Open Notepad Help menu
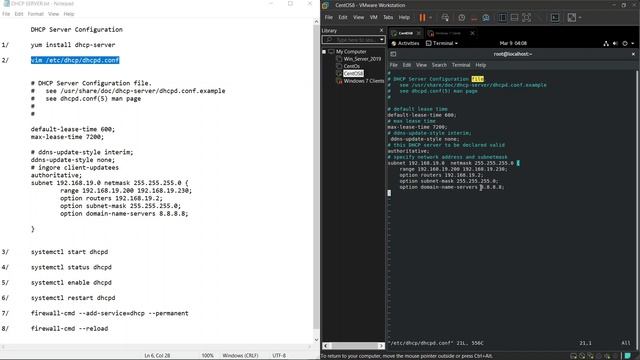This screenshot has height=360, width=640. (x=69, y=14)
